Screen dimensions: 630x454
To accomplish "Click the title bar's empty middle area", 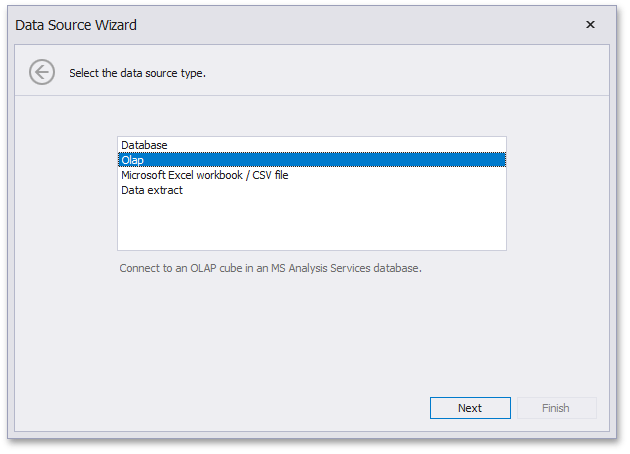I will tap(350, 25).
